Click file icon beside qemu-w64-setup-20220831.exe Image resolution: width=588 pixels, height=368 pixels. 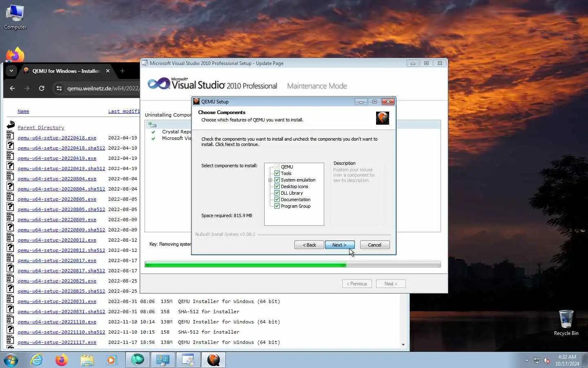click(10, 299)
